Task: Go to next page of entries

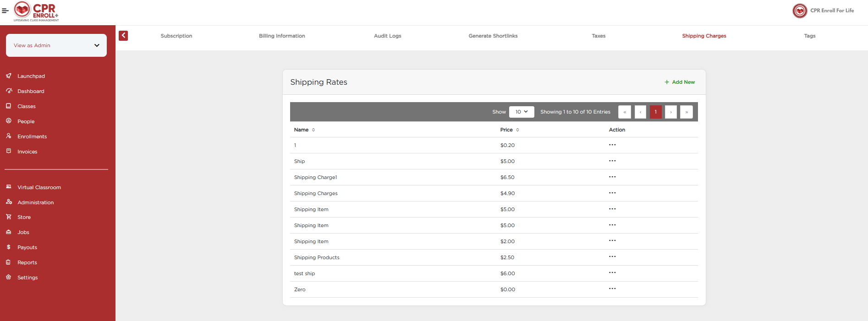Action: pos(671,112)
